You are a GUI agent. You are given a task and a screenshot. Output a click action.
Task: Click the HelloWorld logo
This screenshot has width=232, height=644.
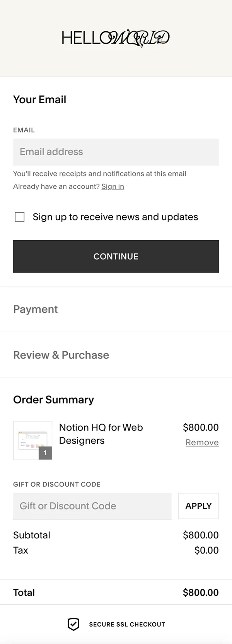click(116, 38)
